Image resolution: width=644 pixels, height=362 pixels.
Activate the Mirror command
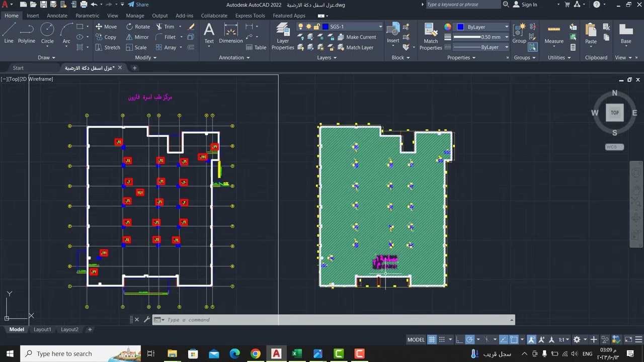point(137,37)
